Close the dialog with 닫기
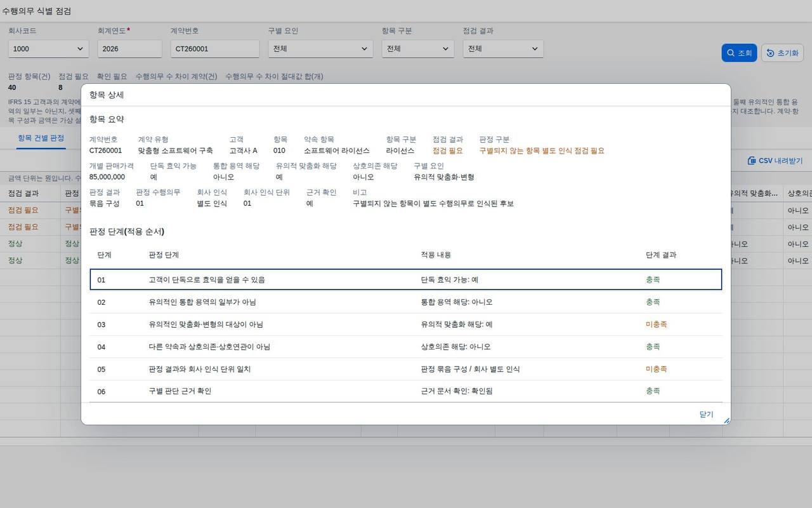This screenshot has height=508, width=812. (x=706, y=414)
